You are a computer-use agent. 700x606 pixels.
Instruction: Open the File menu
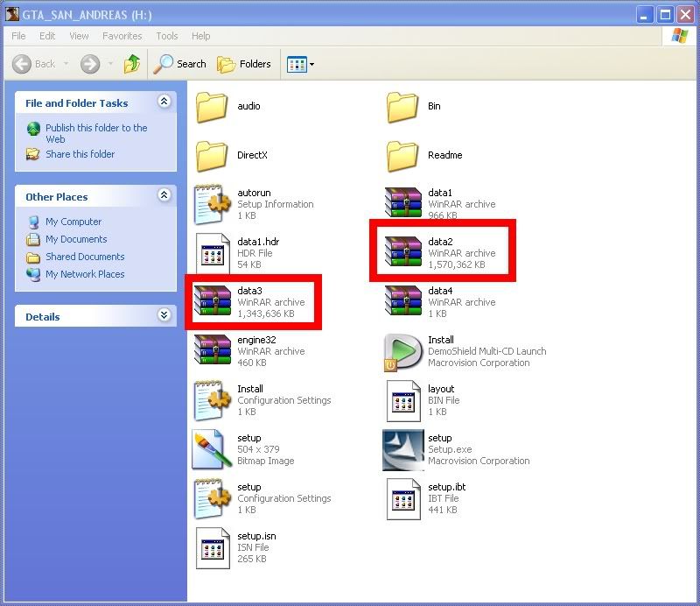pos(18,36)
